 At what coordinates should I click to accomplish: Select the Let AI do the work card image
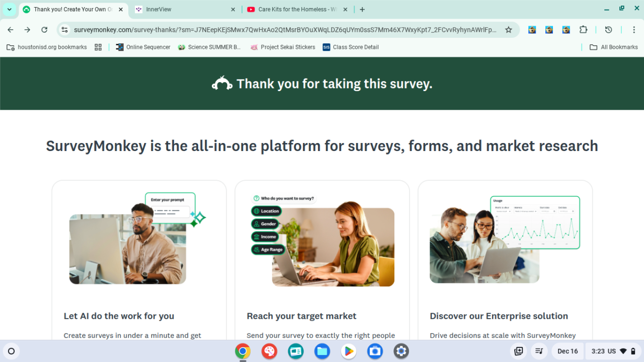coord(137,238)
